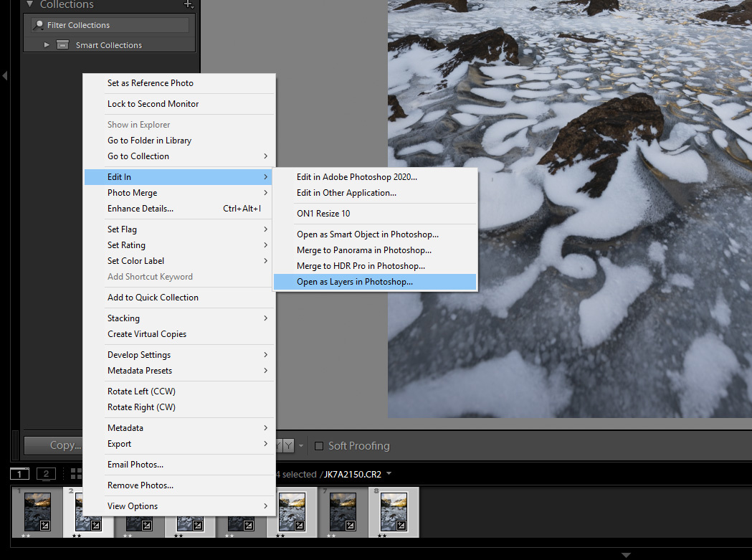
Task: Click the add collection plus icon
Action: [x=189, y=4]
